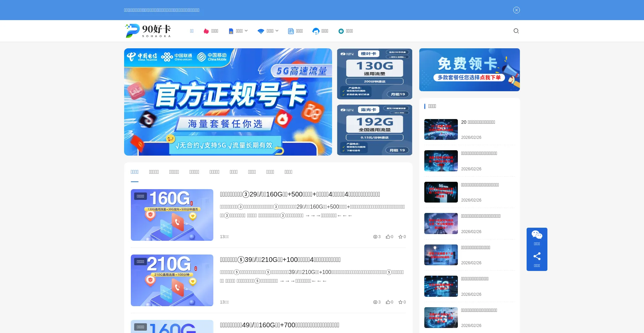The height and width of the screenshot is (333, 644).
Task: Open the article title containing ③29 and 160G
Action: point(300,195)
